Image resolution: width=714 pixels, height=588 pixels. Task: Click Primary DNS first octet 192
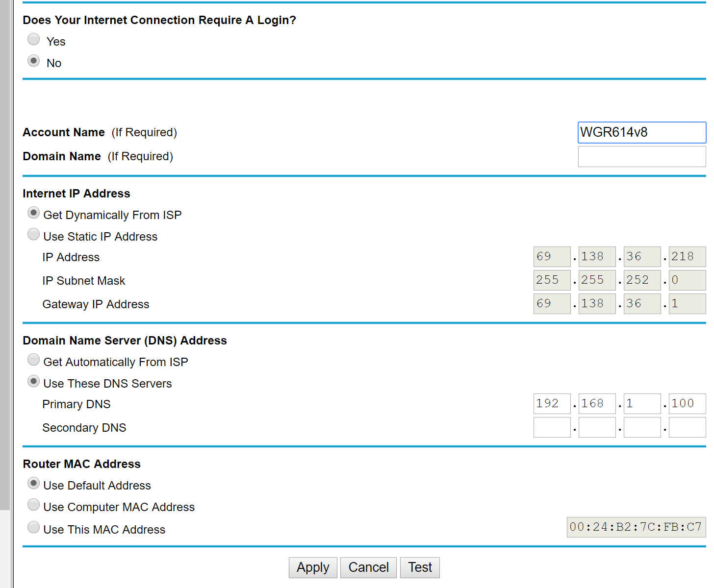tap(552, 404)
